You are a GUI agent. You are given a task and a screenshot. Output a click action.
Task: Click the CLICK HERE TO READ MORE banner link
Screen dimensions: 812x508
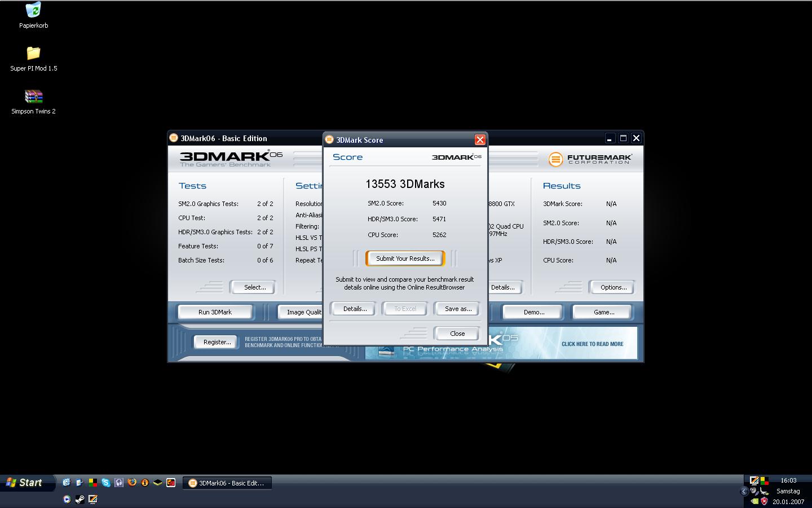pos(592,344)
